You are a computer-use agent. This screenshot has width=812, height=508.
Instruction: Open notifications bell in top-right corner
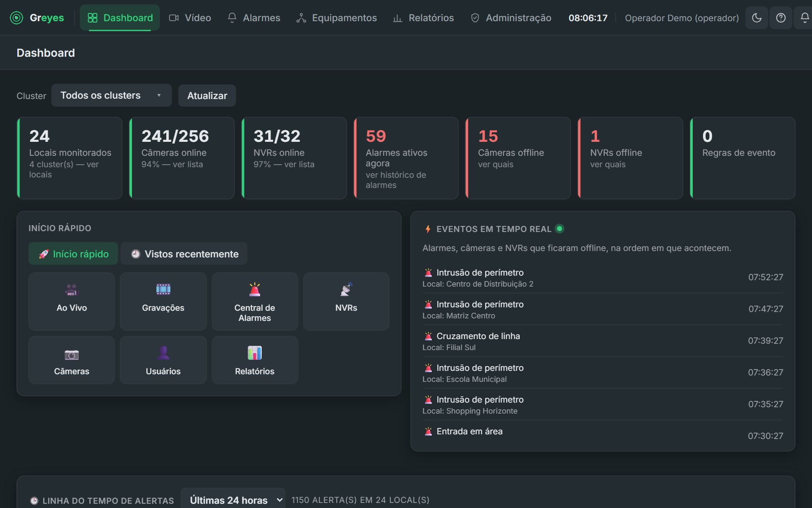point(804,18)
